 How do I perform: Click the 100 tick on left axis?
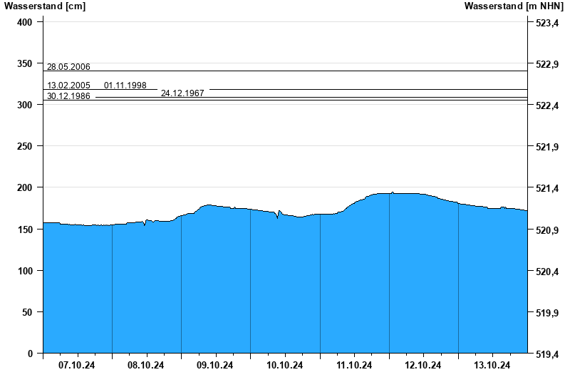click(25, 272)
